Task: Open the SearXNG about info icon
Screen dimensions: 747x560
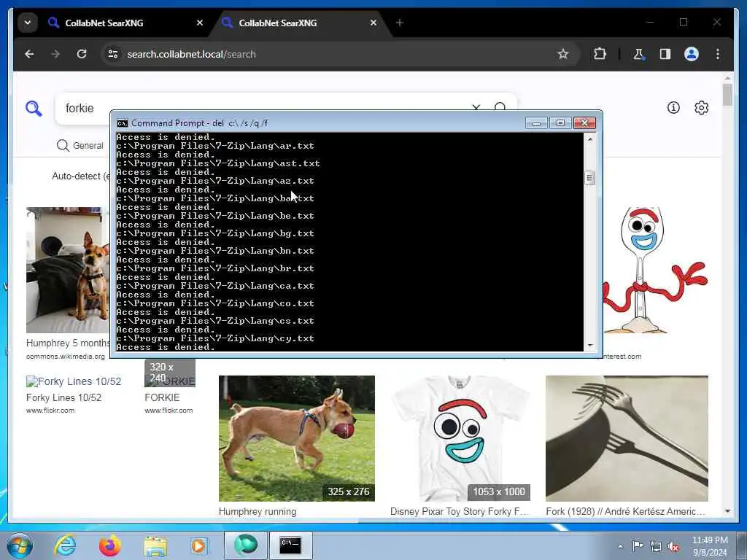Action: [x=673, y=108]
